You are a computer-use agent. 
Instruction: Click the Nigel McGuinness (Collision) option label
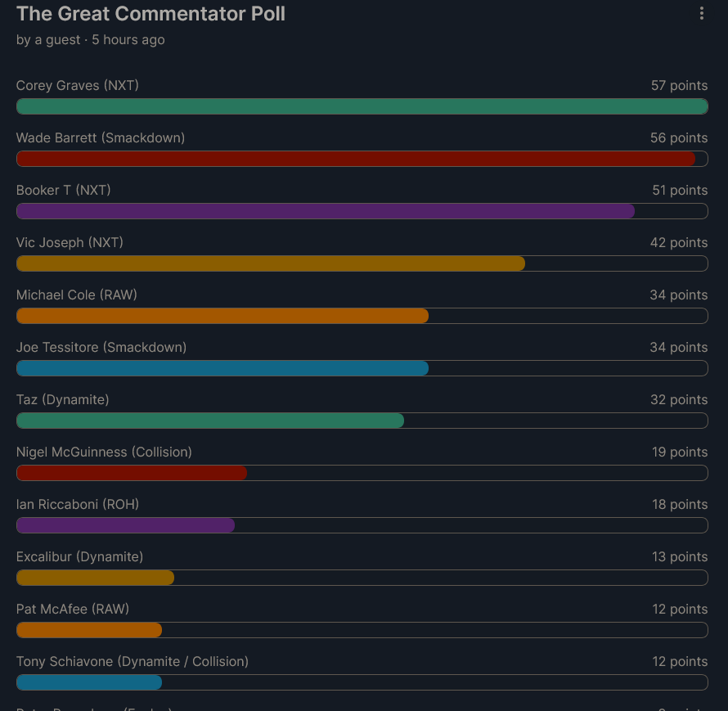click(104, 452)
